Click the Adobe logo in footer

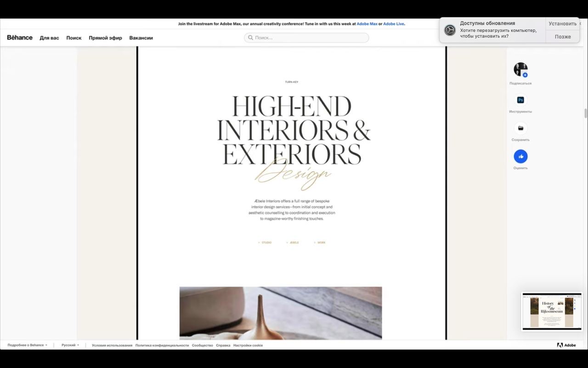coord(566,345)
